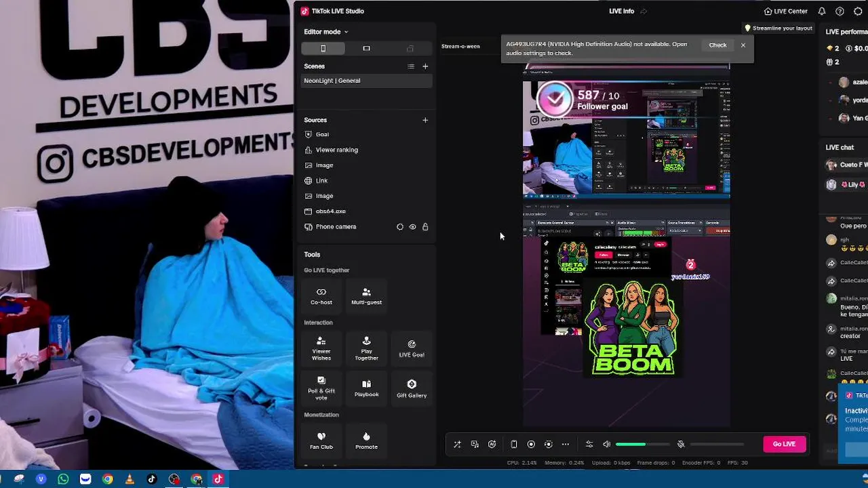Viewport: 868px width, 488px height.
Task: Click Streamline your layout tip
Action: 778,28
